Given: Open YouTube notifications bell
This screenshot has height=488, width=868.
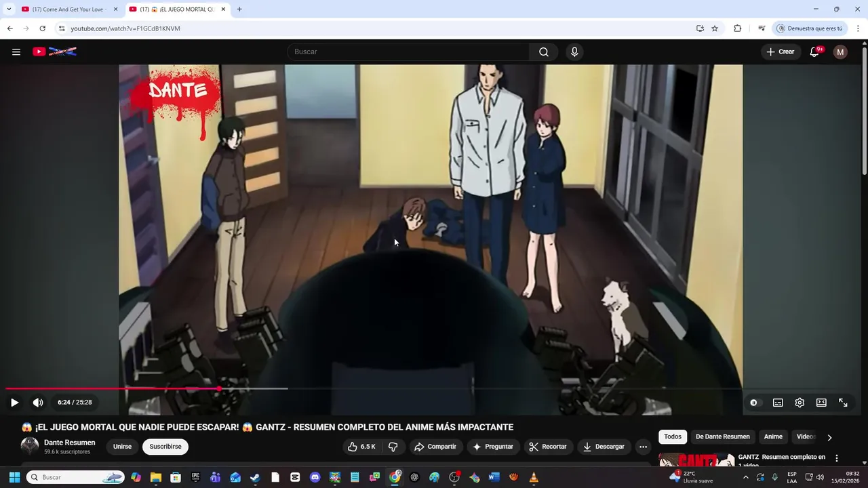Looking at the screenshot, I should click(815, 52).
